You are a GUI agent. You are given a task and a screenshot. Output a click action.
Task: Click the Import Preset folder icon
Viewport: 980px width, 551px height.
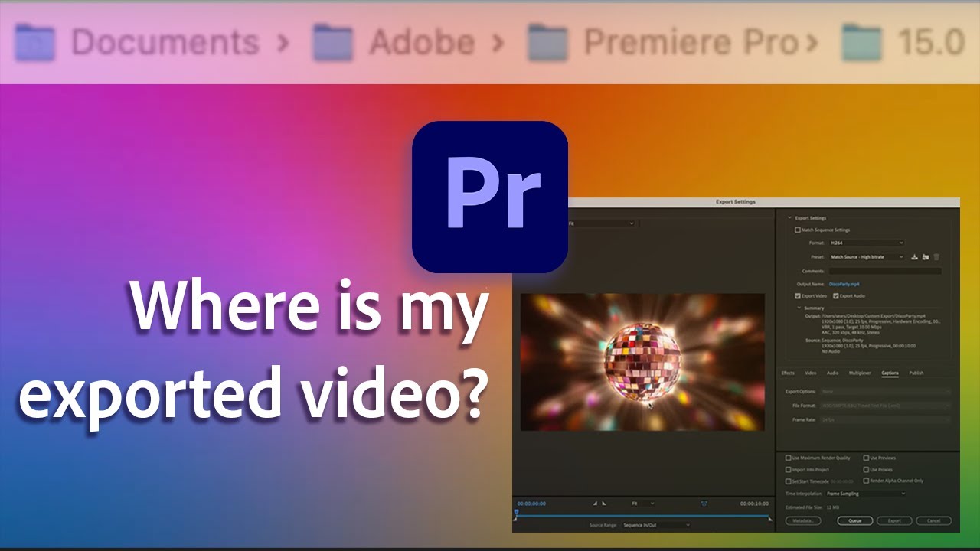click(925, 257)
